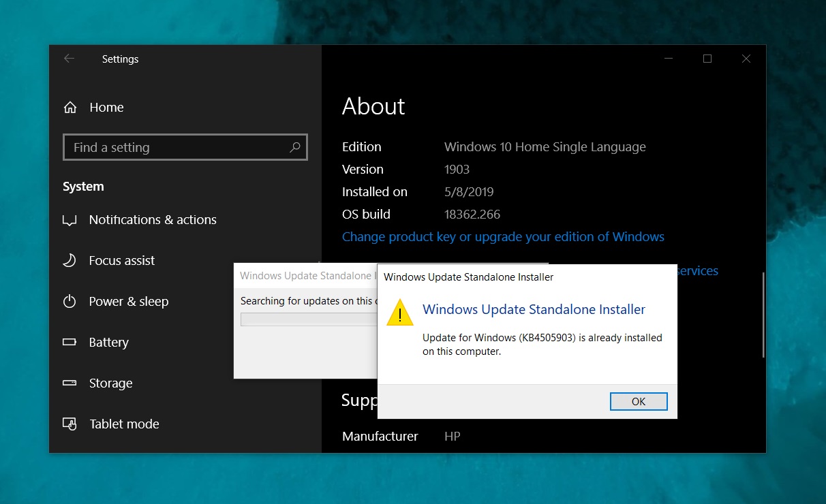Click inside the Find a setting field

185,147
